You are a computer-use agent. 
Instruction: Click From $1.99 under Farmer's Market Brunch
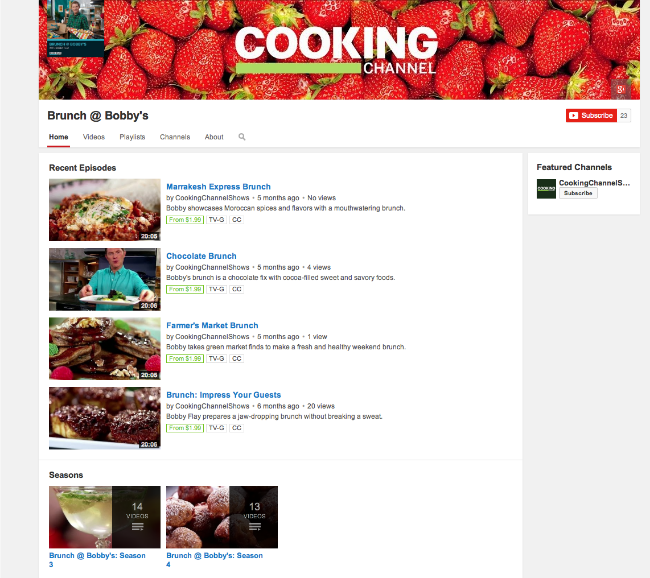[x=185, y=359]
